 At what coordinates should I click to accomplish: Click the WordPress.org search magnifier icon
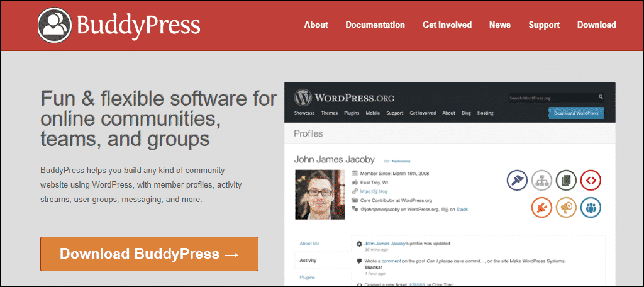click(601, 98)
